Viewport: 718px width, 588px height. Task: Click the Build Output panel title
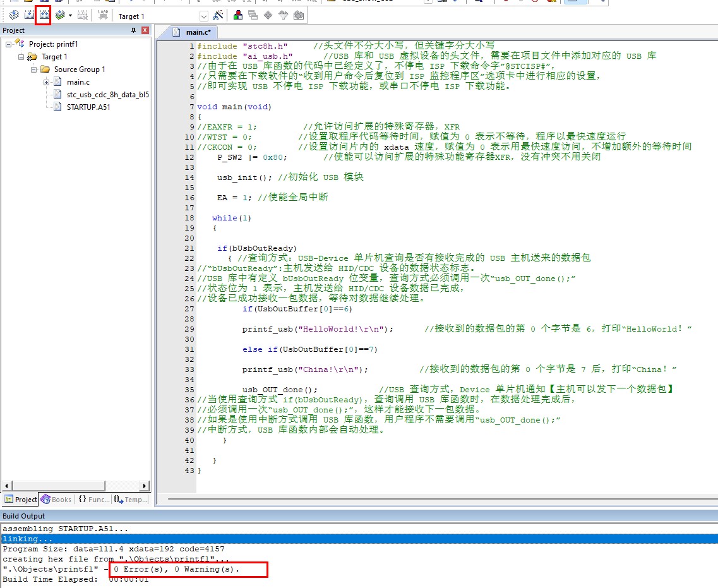point(24,516)
